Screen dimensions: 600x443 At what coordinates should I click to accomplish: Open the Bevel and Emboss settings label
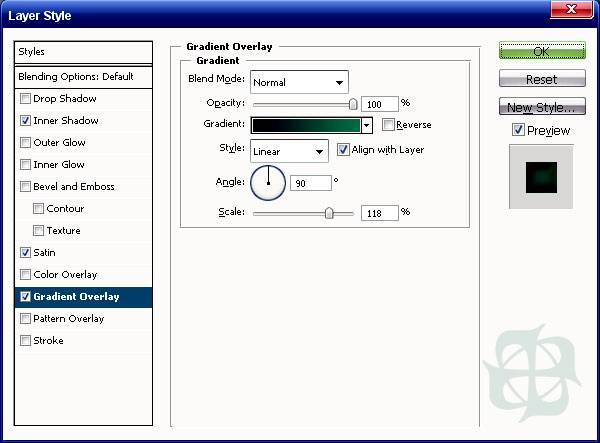coord(74,187)
